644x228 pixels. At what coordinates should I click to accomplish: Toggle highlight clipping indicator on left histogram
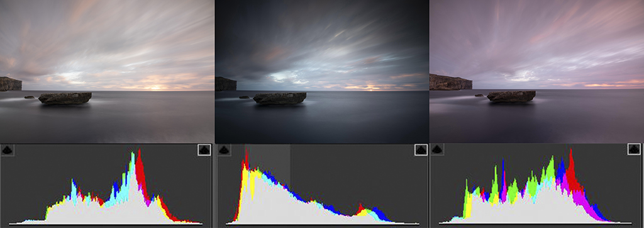pos(204,150)
